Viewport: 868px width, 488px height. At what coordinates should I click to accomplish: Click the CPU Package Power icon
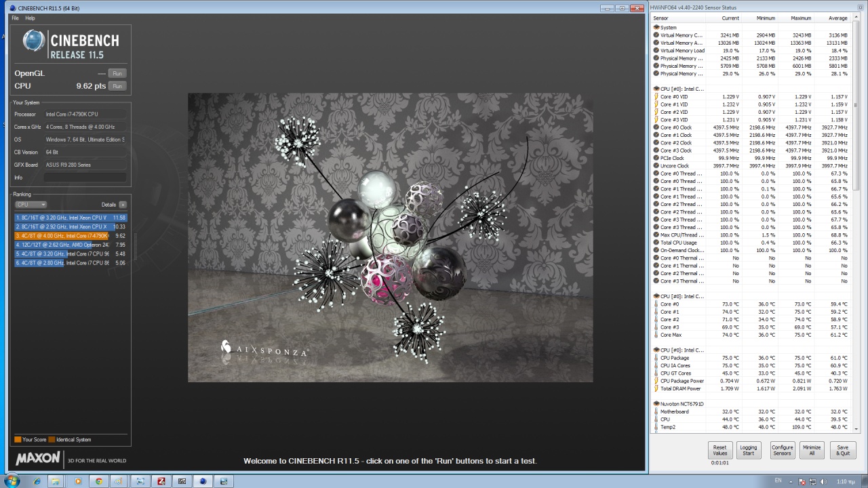click(656, 381)
